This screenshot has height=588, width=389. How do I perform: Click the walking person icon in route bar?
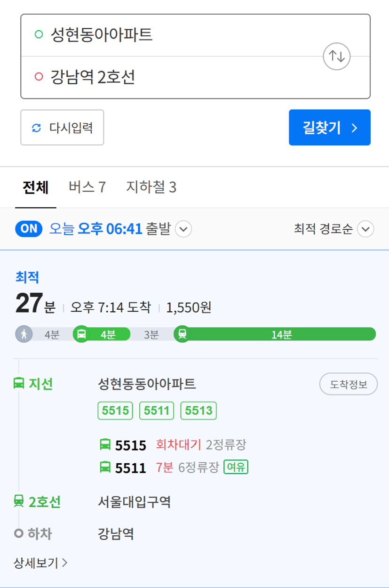tap(24, 334)
